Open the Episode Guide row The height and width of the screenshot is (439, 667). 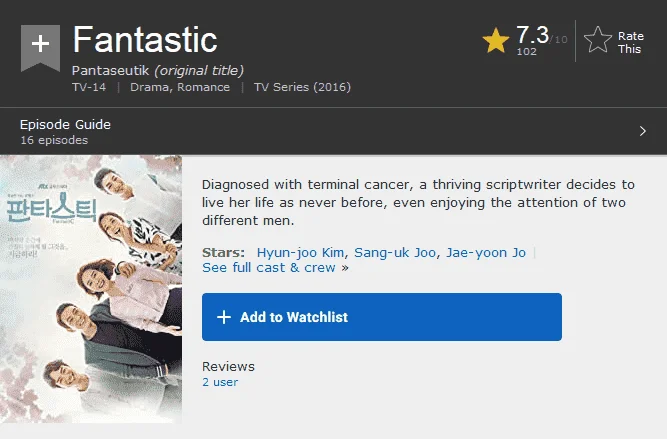[334, 131]
